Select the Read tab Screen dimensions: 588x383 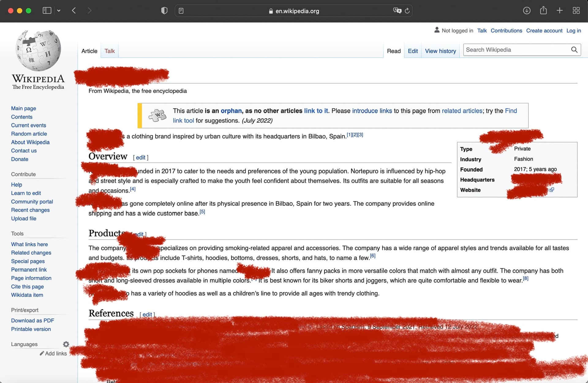394,51
